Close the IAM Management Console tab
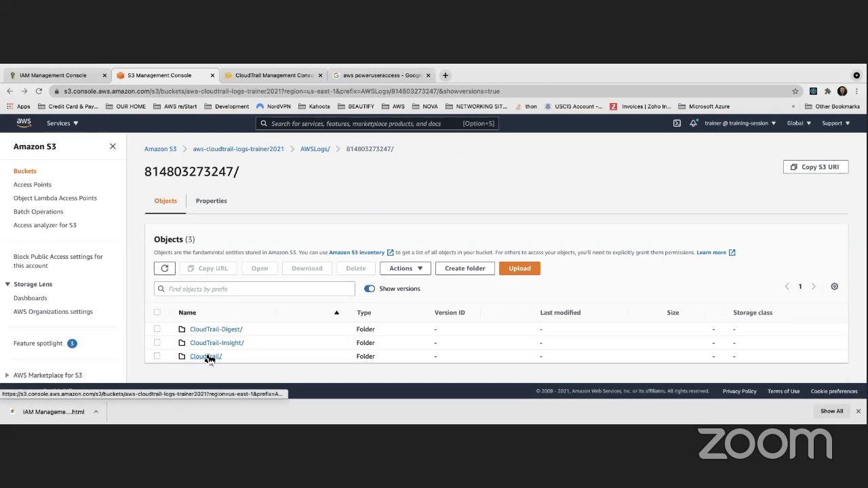Viewport: 868px width, 488px height. [x=104, y=75]
